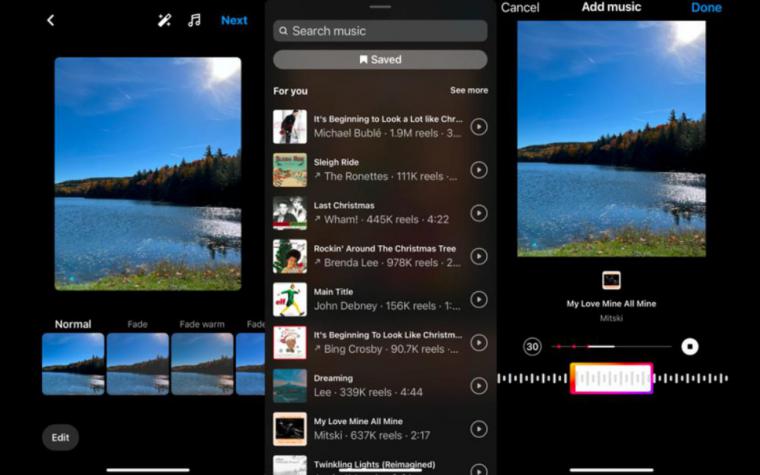Tap the music note icon
This screenshot has height=475, width=760.
point(194,20)
